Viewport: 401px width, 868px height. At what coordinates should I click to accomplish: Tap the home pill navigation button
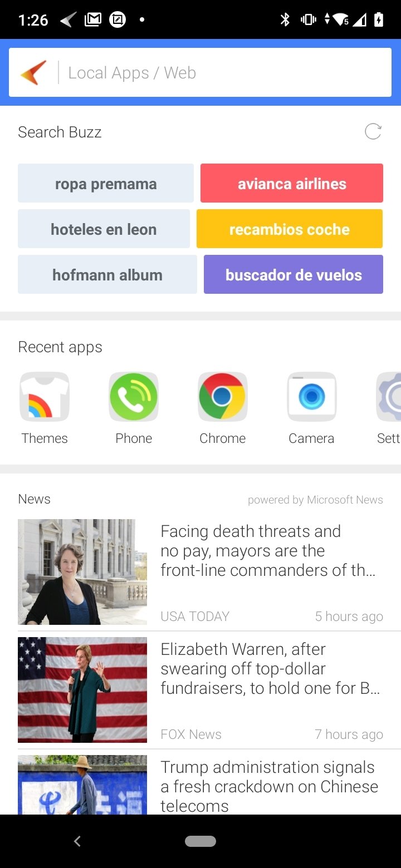pyautogui.click(x=200, y=841)
